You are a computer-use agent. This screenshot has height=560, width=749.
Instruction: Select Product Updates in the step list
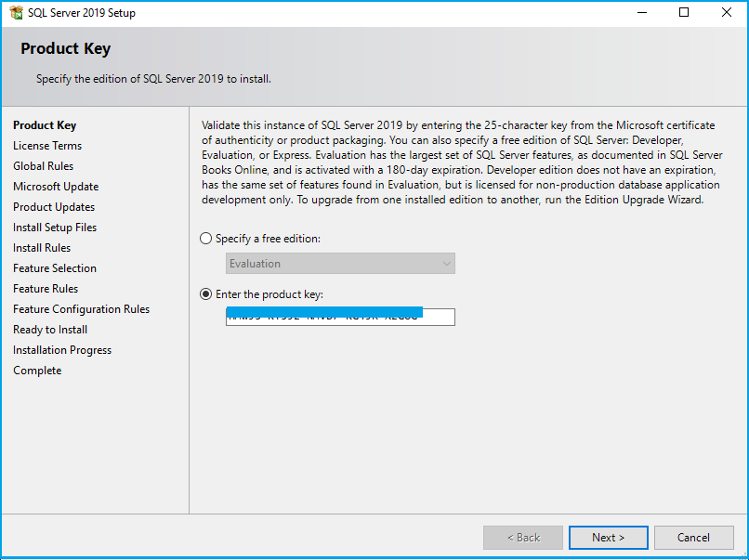(54, 207)
